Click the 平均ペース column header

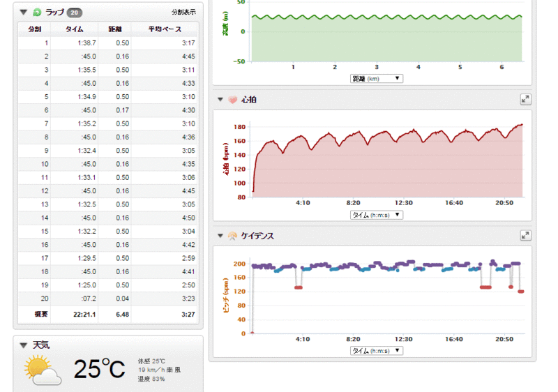tap(164, 29)
